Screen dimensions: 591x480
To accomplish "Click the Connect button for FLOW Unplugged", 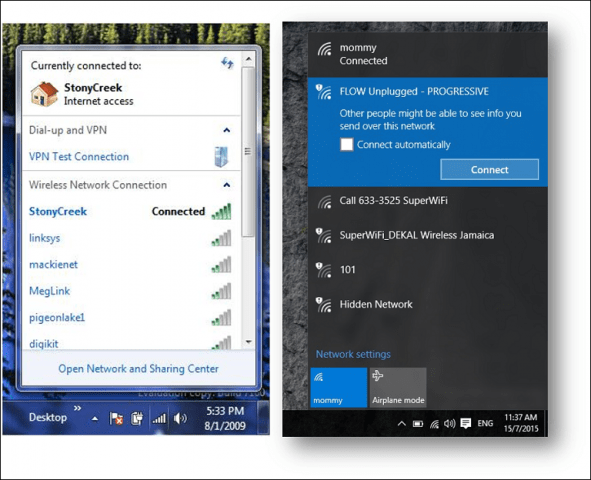I will point(489,170).
